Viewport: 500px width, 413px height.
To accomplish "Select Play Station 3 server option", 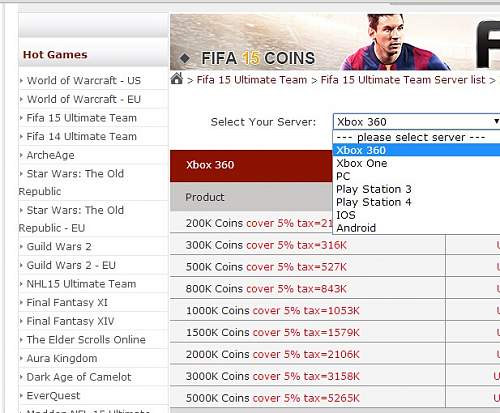I will click(x=374, y=189).
